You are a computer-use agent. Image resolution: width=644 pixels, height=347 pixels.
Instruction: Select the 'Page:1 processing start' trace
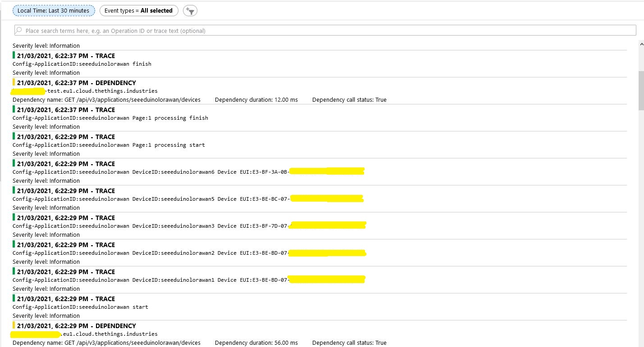109,145
